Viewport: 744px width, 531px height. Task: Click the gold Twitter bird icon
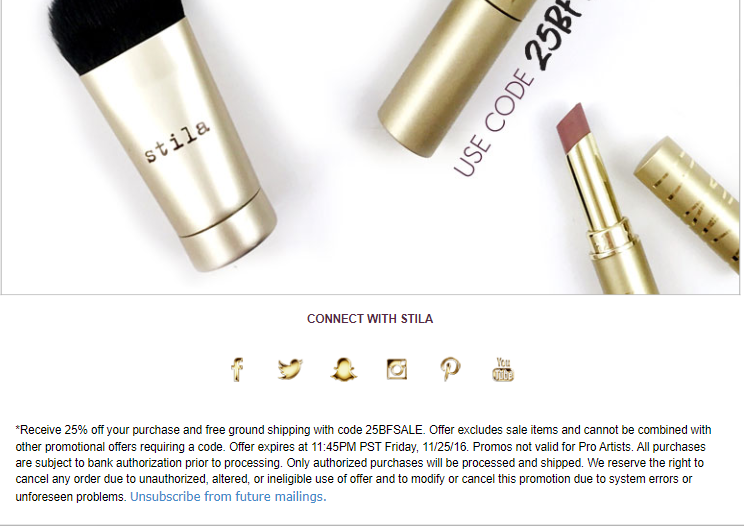290,369
